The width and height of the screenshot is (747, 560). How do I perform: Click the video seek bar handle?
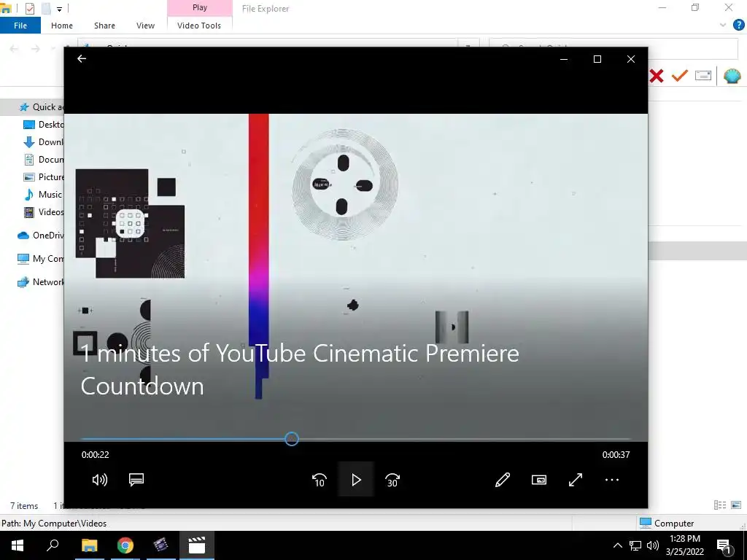coord(292,439)
